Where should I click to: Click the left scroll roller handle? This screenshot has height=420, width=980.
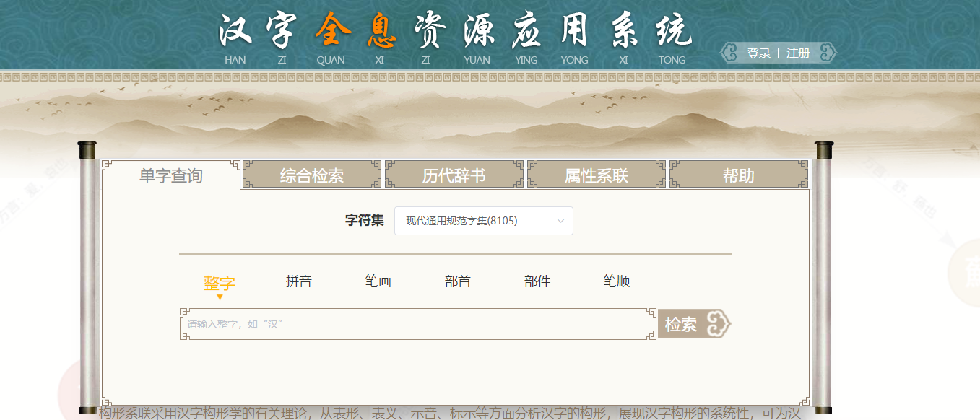point(87,278)
